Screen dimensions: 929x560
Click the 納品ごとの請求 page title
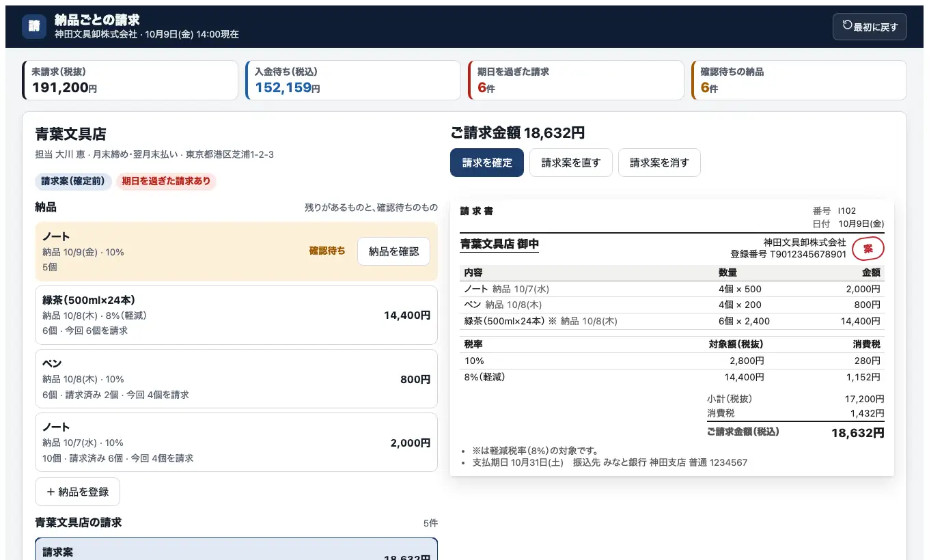pos(97,20)
